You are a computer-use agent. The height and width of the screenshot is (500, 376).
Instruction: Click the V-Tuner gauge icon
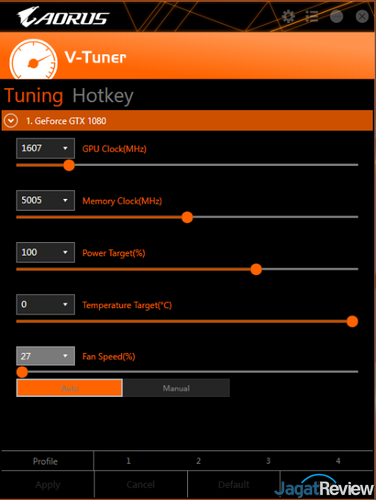[33, 60]
